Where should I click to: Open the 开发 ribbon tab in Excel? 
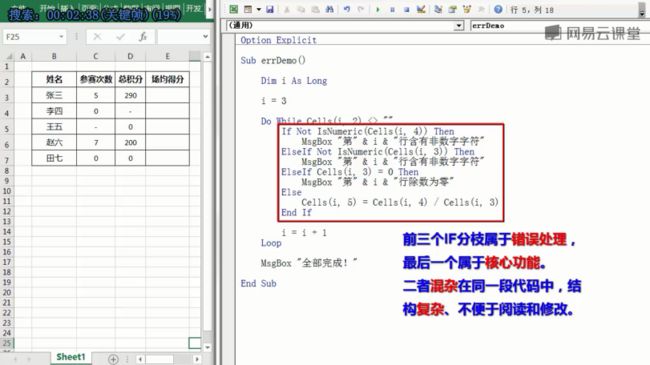[x=194, y=8]
